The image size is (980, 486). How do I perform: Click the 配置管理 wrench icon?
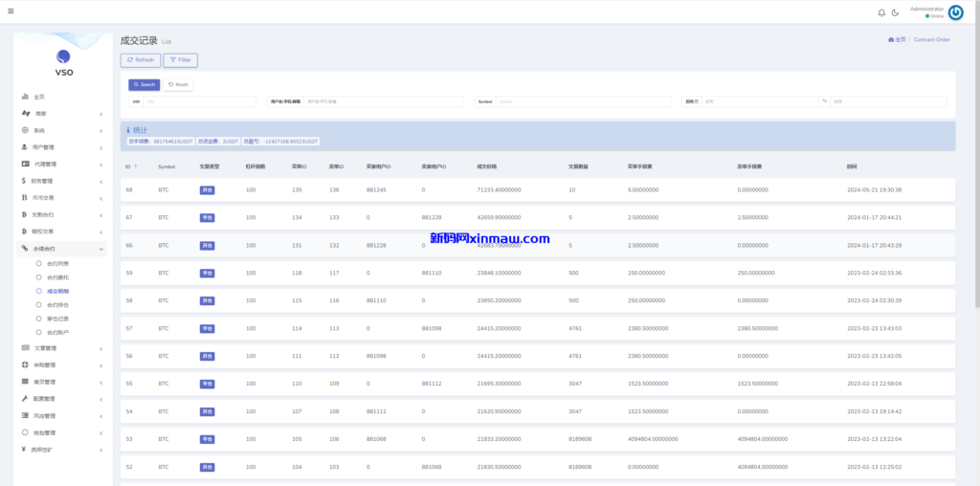pyautogui.click(x=25, y=399)
